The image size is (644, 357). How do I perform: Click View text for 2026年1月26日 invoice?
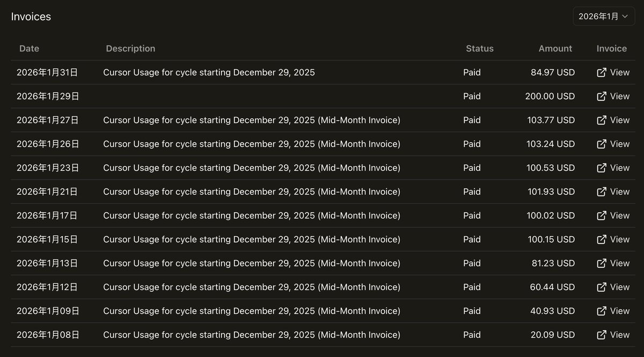point(620,144)
